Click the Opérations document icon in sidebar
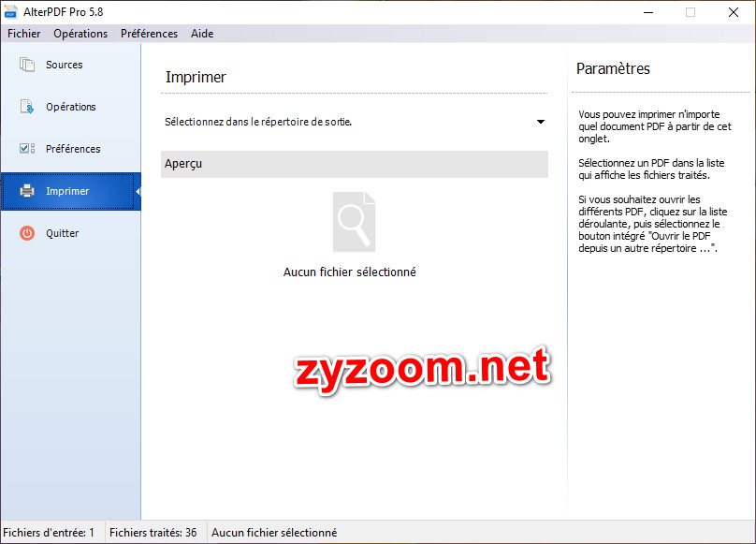Image resolution: width=756 pixels, height=544 pixels. point(27,107)
